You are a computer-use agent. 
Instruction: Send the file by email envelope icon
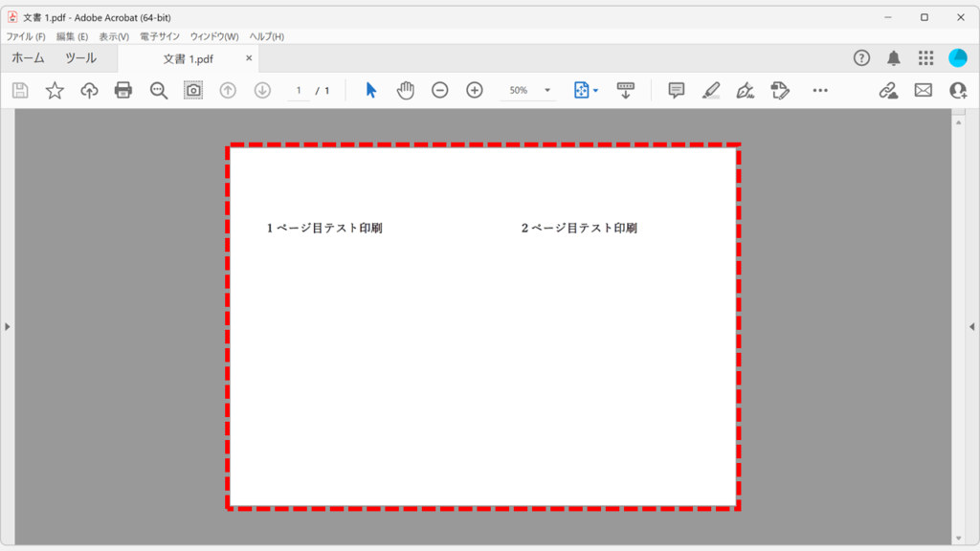[x=924, y=91]
